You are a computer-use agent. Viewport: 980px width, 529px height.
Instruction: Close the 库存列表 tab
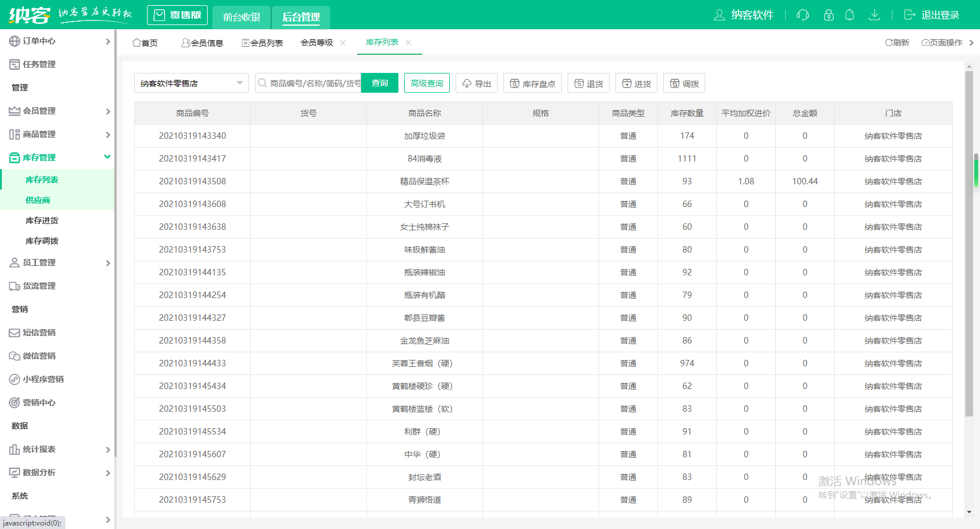tap(408, 43)
